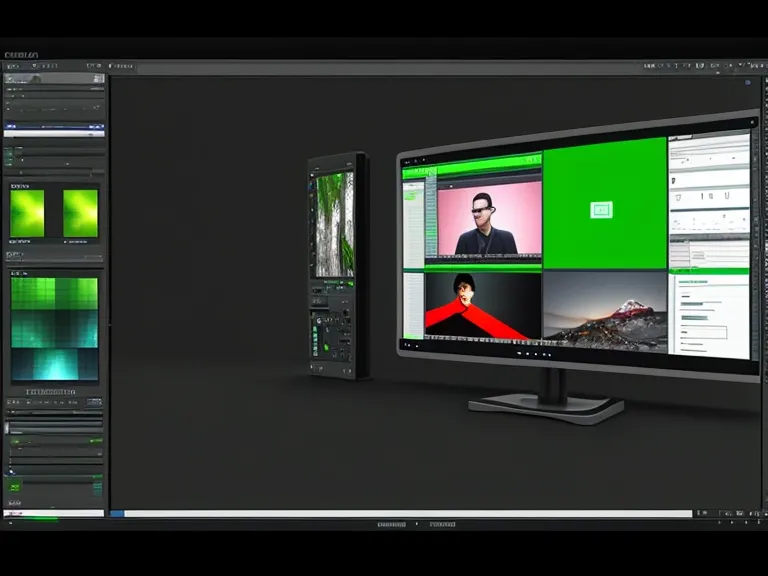Click the bright green bar atop the monitor's editor window
The height and width of the screenshot is (576, 768).
[472, 166]
